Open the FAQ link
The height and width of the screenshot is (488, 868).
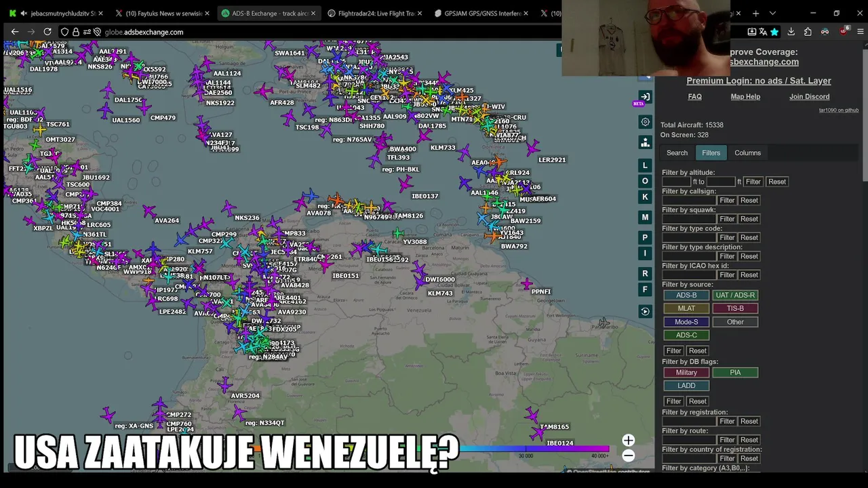coord(694,97)
